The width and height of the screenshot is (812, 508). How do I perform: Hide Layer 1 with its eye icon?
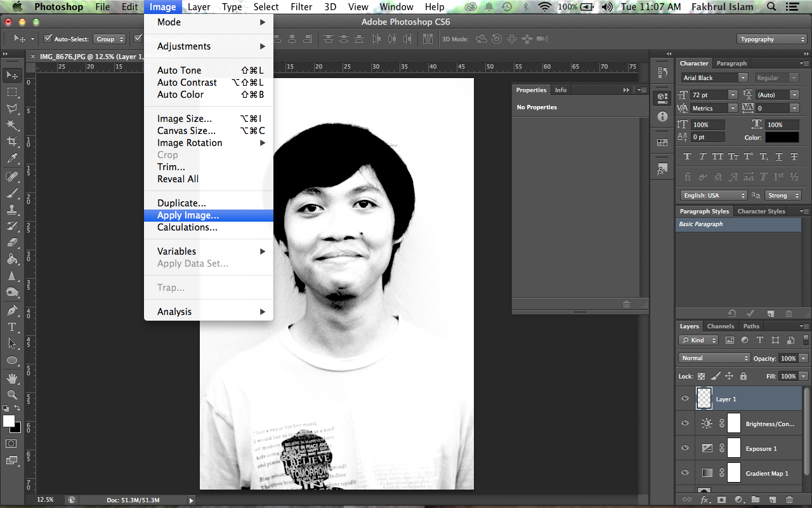[685, 399]
